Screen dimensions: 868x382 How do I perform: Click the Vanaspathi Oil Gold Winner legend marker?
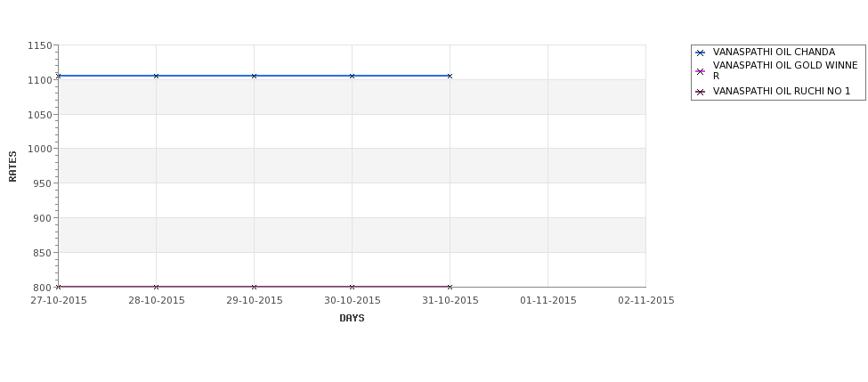tap(701, 71)
